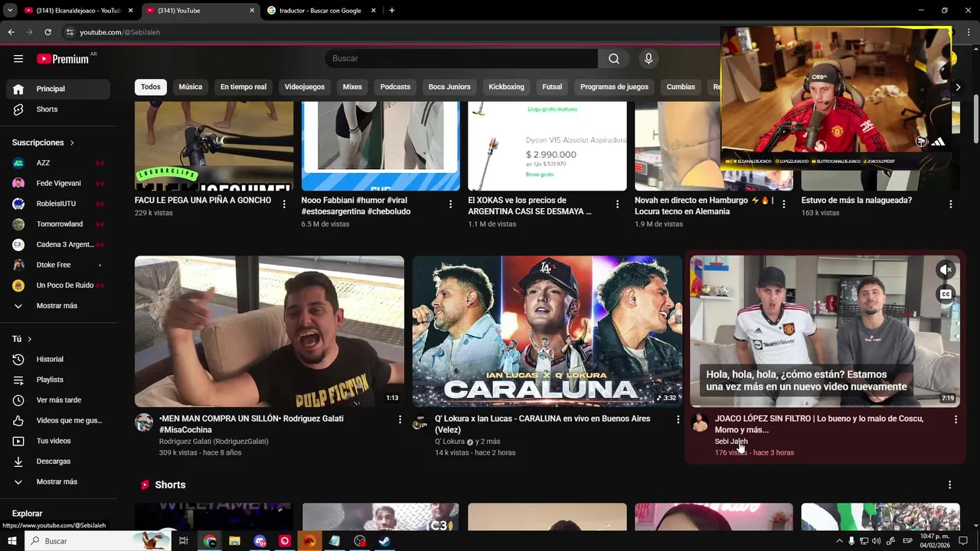This screenshot has width=980, height=551.
Task: Select the Futsal filter chip
Action: click(x=552, y=87)
